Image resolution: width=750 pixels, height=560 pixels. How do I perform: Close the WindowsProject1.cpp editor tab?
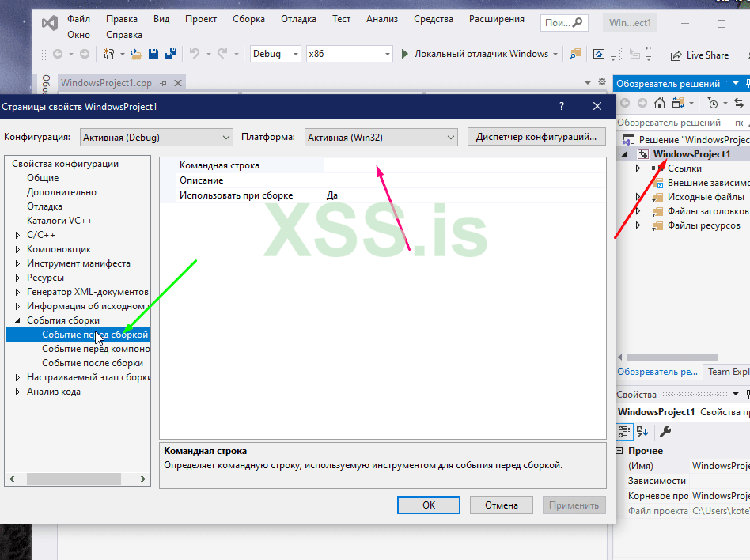[178, 83]
